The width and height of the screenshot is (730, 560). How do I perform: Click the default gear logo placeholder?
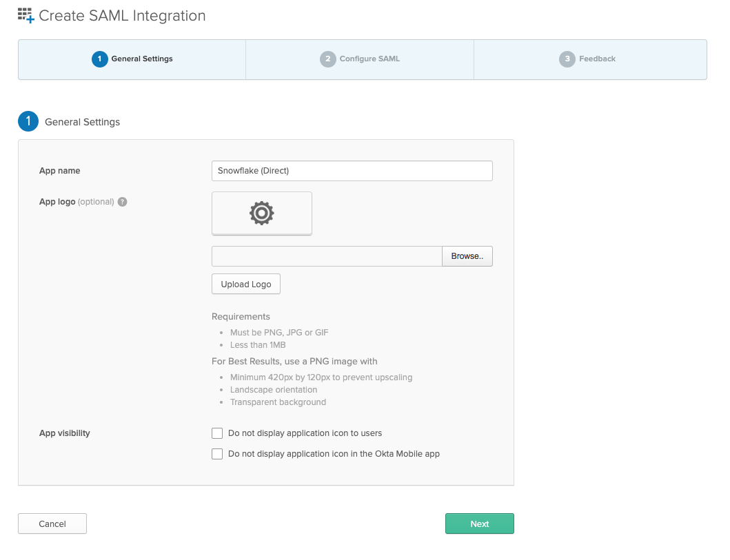(262, 214)
